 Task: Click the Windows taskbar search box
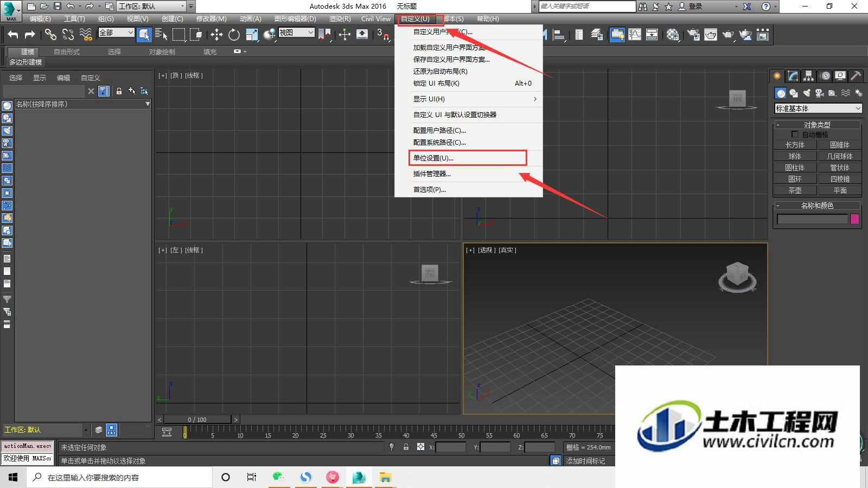click(x=119, y=477)
